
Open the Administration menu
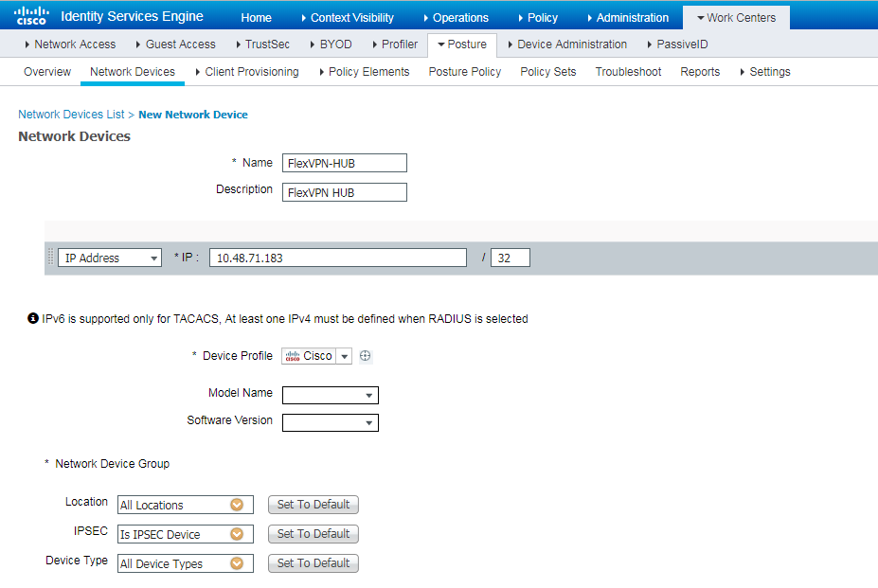628,17
